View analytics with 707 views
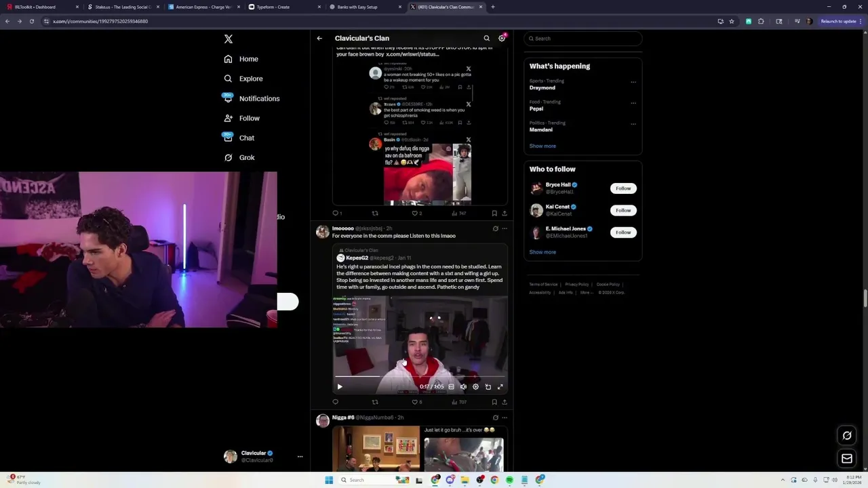The image size is (868, 488). pyautogui.click(x=459, y=402)
